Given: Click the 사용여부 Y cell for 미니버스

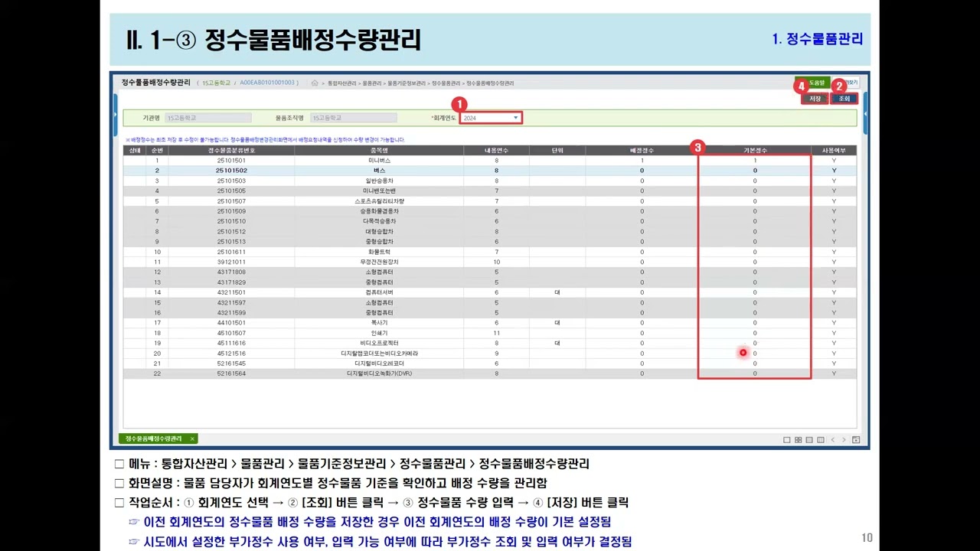Looking at the screenshot, I should (834, 161).
